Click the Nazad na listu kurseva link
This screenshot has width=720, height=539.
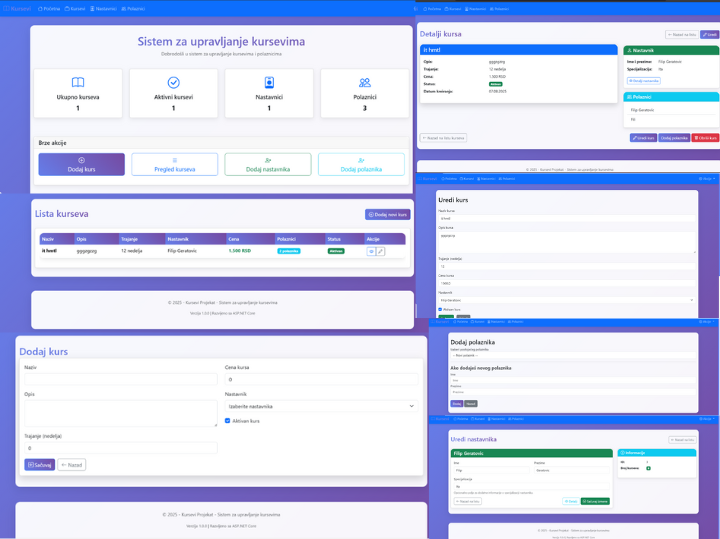click(444, 138)
